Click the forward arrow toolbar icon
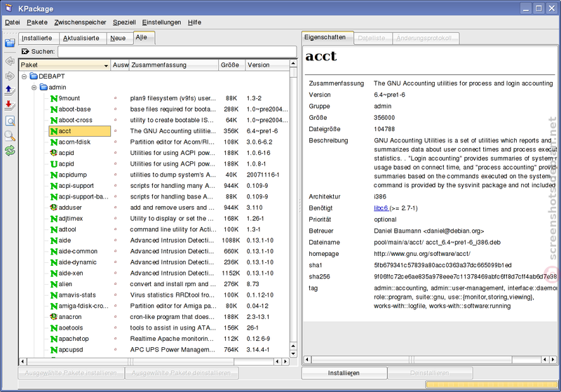The image size is (561, 392). click(10, 76)
